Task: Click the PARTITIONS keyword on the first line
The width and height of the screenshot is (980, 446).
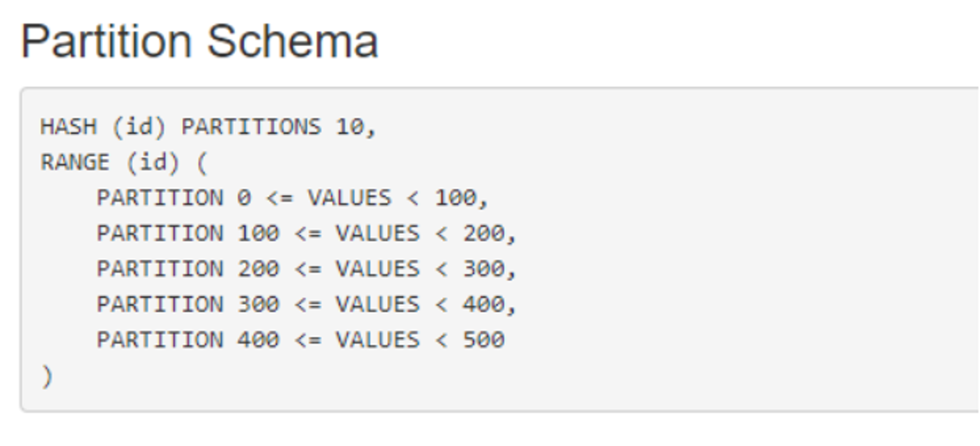Action: click(x=251, y=127)
